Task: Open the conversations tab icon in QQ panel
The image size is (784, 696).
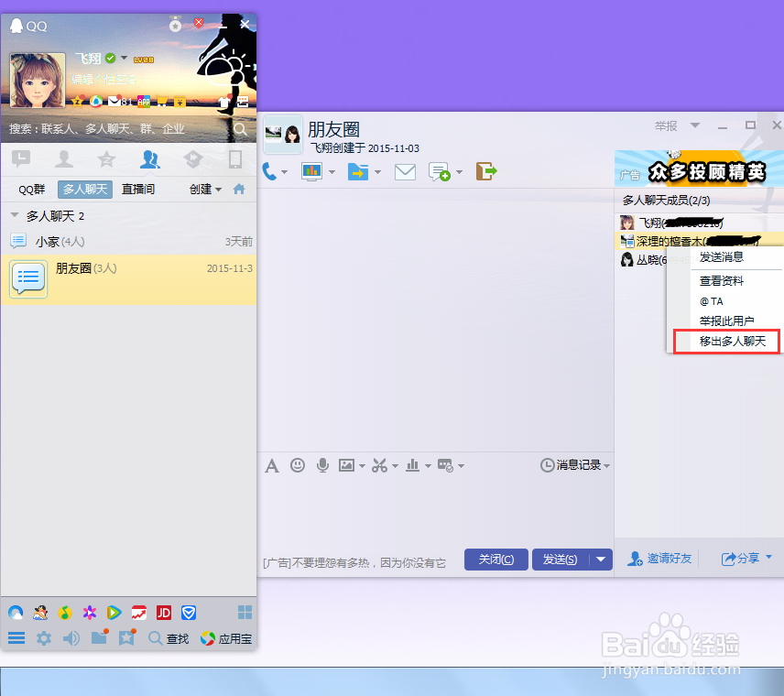Action: click(x=21, y=159)
